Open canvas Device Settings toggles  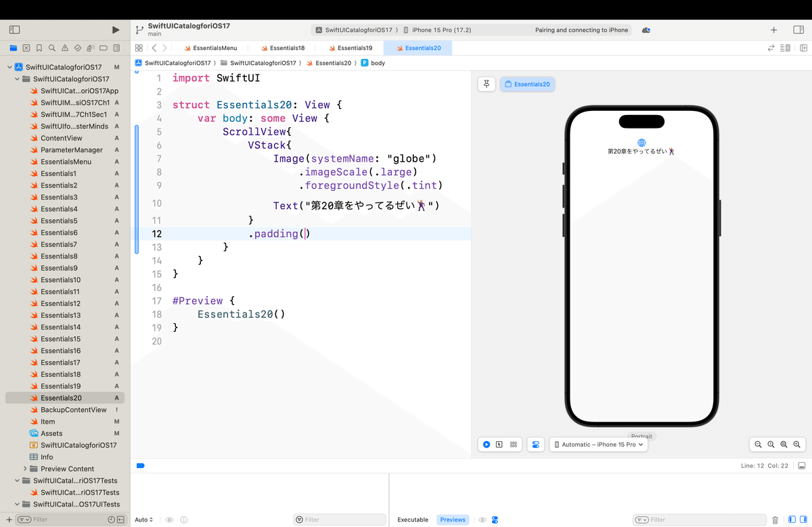coord(536,444)
